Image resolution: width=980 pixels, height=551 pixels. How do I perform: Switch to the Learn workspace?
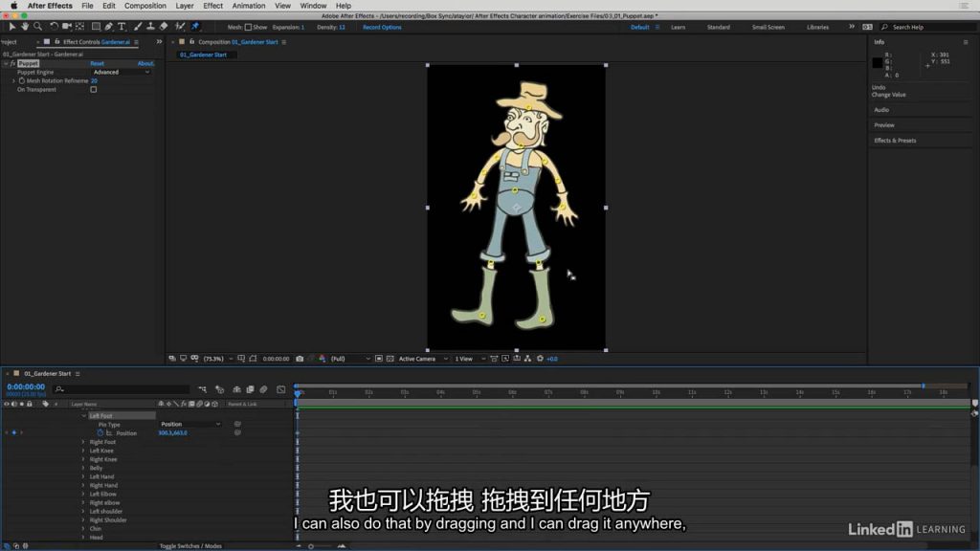tap(679, 27)
